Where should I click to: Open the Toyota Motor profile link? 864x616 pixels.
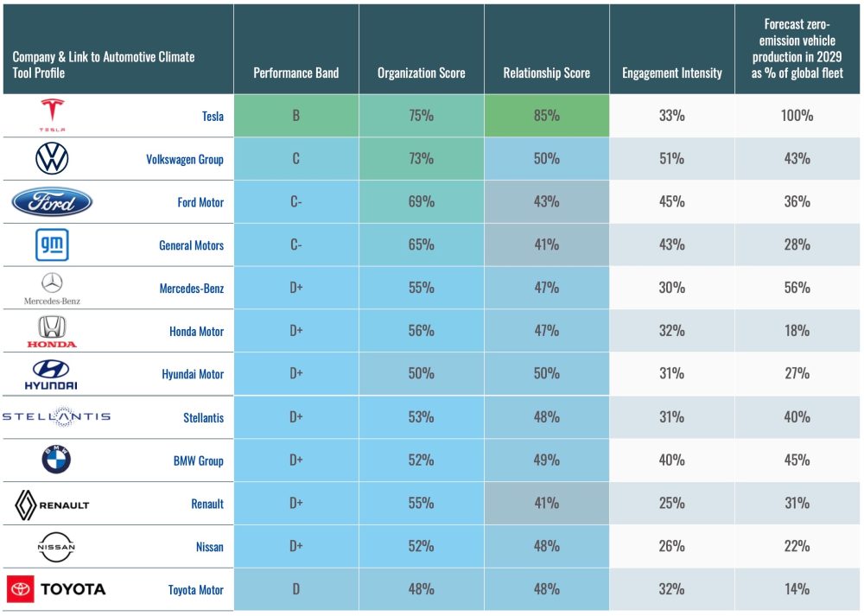tap(195, 590)
